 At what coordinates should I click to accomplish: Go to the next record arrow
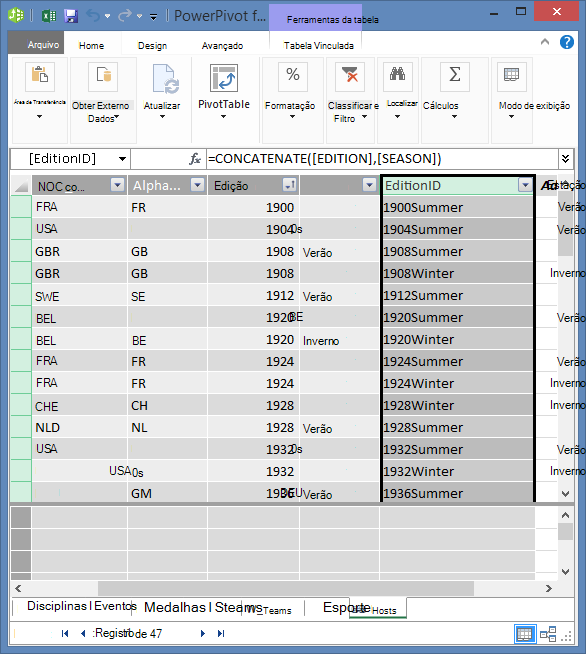point(203,634)
